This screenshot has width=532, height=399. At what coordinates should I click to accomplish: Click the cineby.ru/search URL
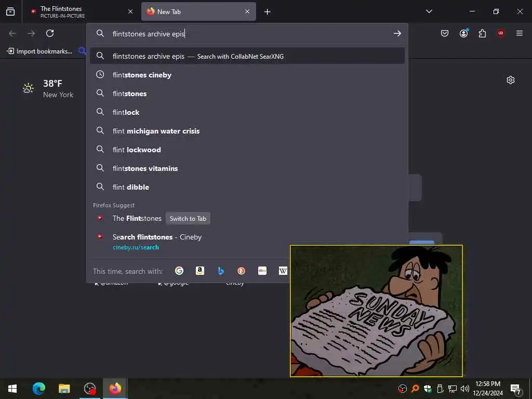pos(136,247)
